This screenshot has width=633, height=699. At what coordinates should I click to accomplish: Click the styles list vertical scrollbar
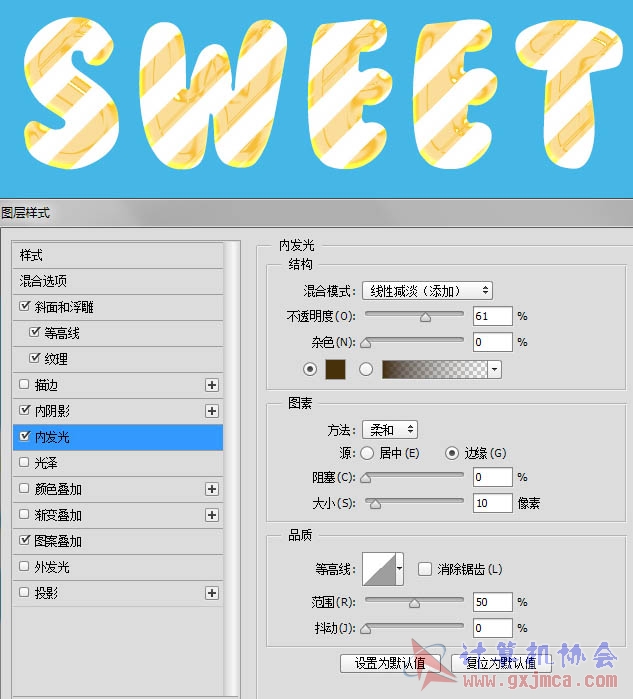[231, 469]
